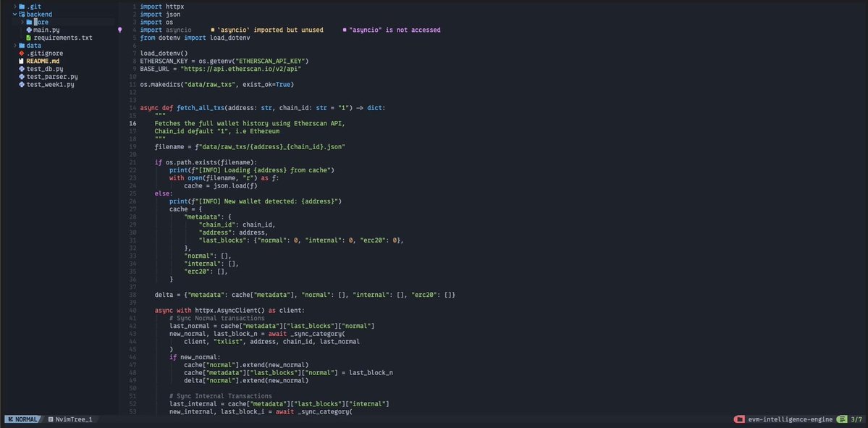Click the load_dotenv() call on line 7
868x428 pixels.
pos(164,53)
